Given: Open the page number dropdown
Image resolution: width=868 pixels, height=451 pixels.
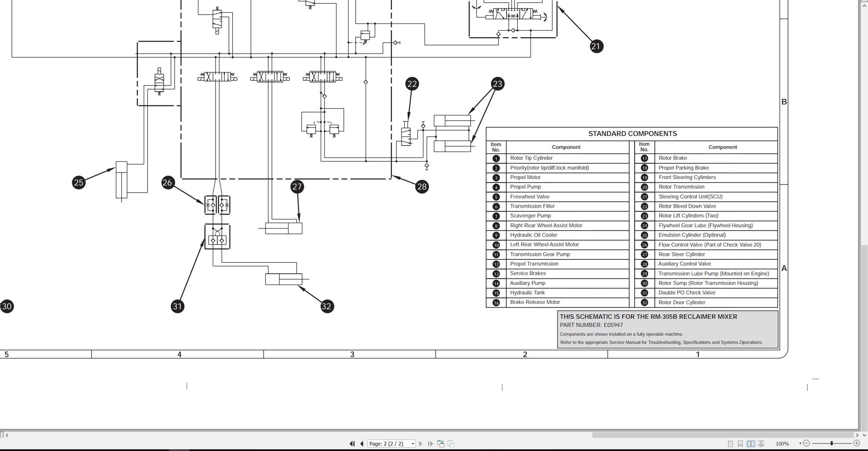Looking at the screenshot, I should pyautogui.click(x=413, y=444).
